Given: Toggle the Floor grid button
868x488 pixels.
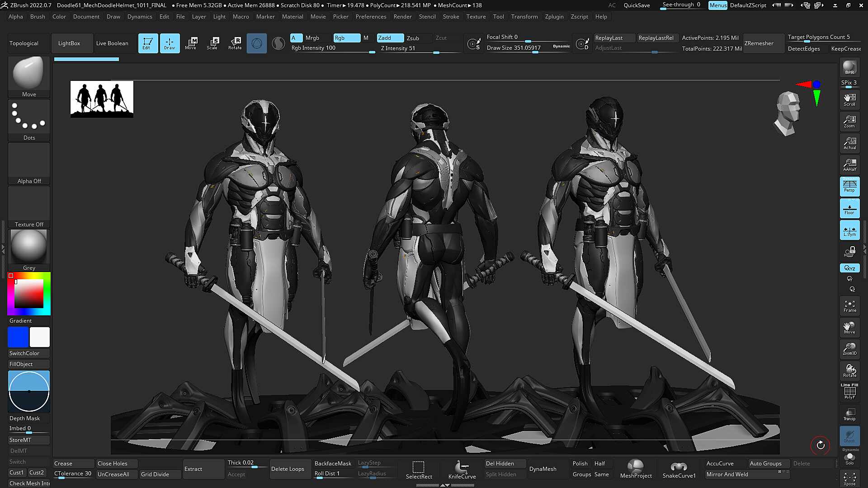Looking at the screenshot, I should click(x=849, y=208).
